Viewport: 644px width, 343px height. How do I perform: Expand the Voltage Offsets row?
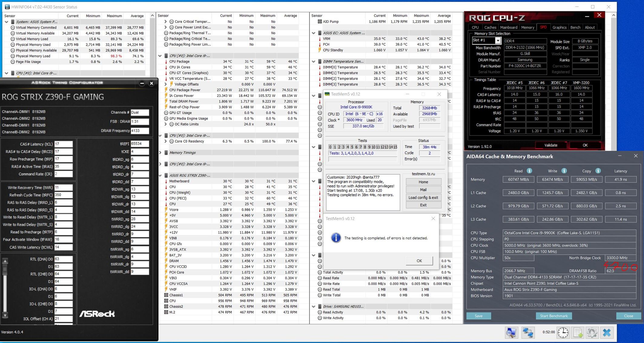pyautogui.click(x=165, y=84)
